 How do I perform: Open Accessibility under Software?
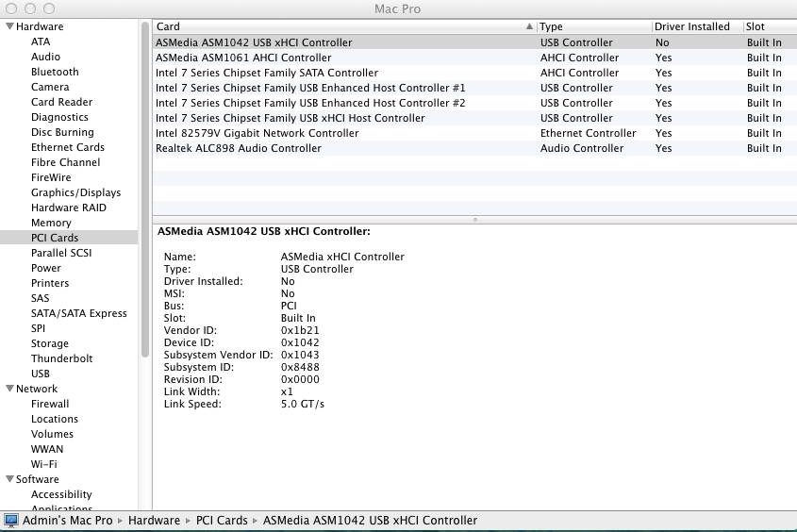tap(61, 494)
